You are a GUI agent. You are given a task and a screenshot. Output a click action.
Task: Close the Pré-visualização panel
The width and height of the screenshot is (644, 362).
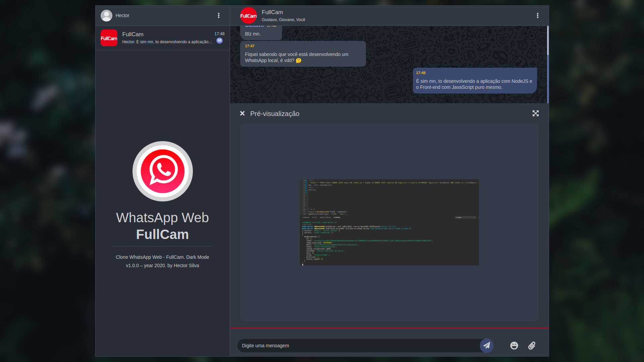(x=242, y=113)
